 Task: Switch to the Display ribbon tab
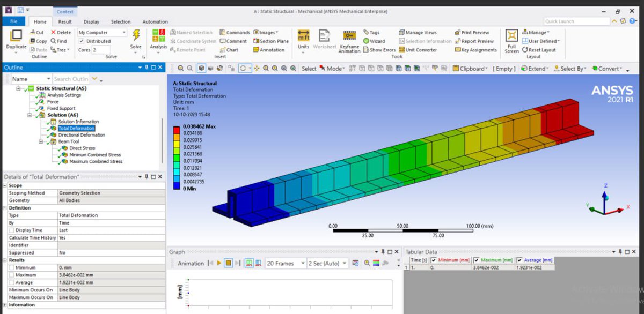pos(91,22)
